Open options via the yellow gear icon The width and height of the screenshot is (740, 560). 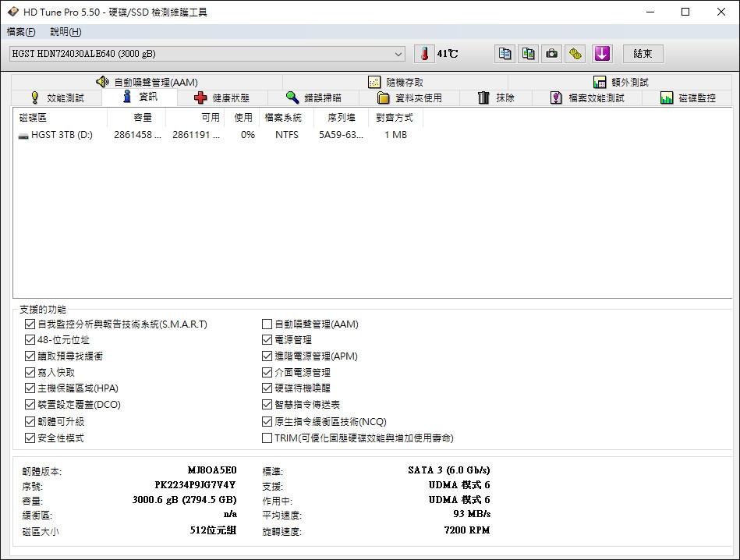[x=575, y=54]
